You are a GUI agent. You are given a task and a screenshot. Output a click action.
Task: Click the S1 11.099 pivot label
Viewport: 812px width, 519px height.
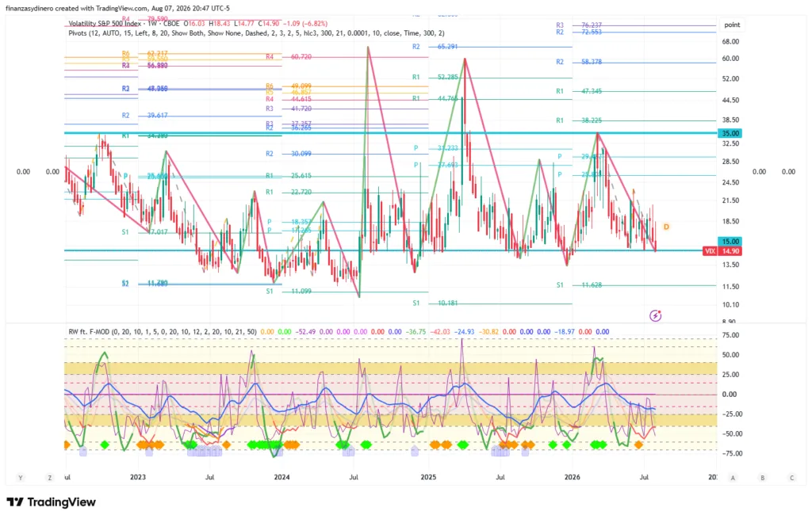tap(289, 292)
